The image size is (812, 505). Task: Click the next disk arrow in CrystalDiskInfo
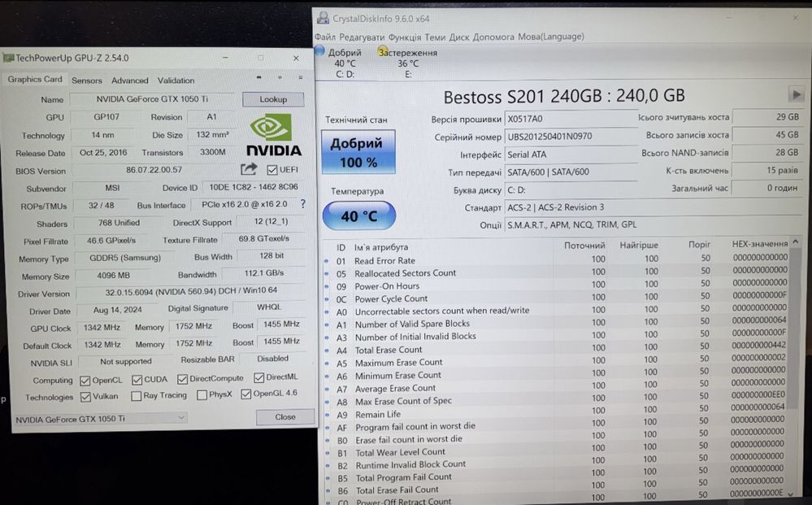coord(796,94)
